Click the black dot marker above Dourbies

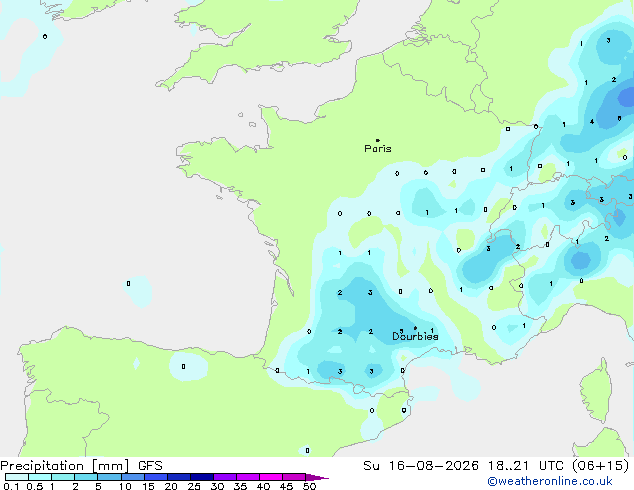pos(415,328)
